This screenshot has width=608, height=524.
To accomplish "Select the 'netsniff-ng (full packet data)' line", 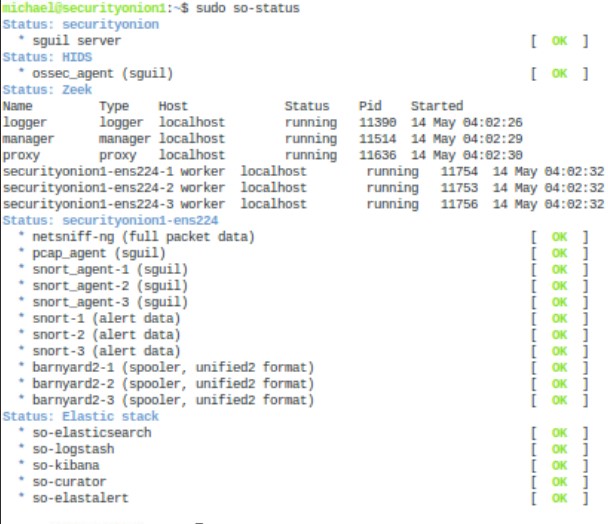I will pyautogui.click(x=143, y=237).
